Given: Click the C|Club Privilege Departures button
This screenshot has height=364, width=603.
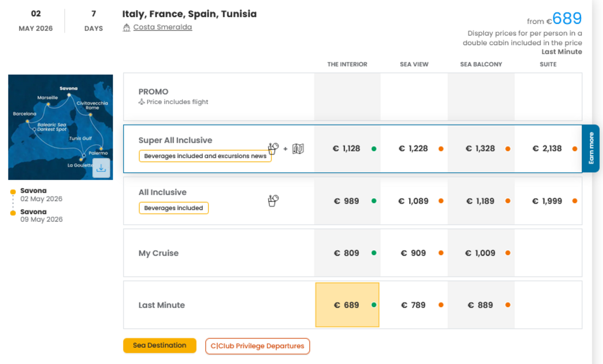Looking at the screenshot, I should (257, 346).
